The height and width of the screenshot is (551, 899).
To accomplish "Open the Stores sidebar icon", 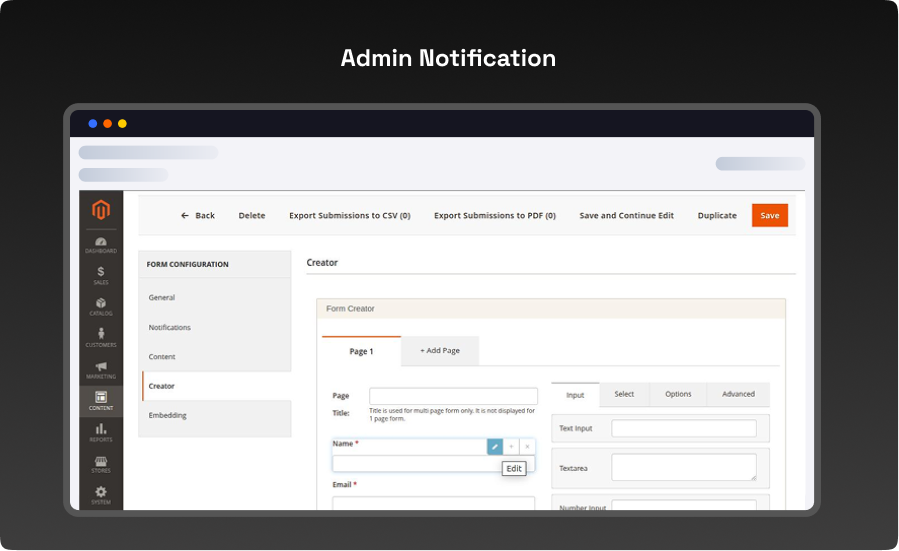I will pos(101,464).
